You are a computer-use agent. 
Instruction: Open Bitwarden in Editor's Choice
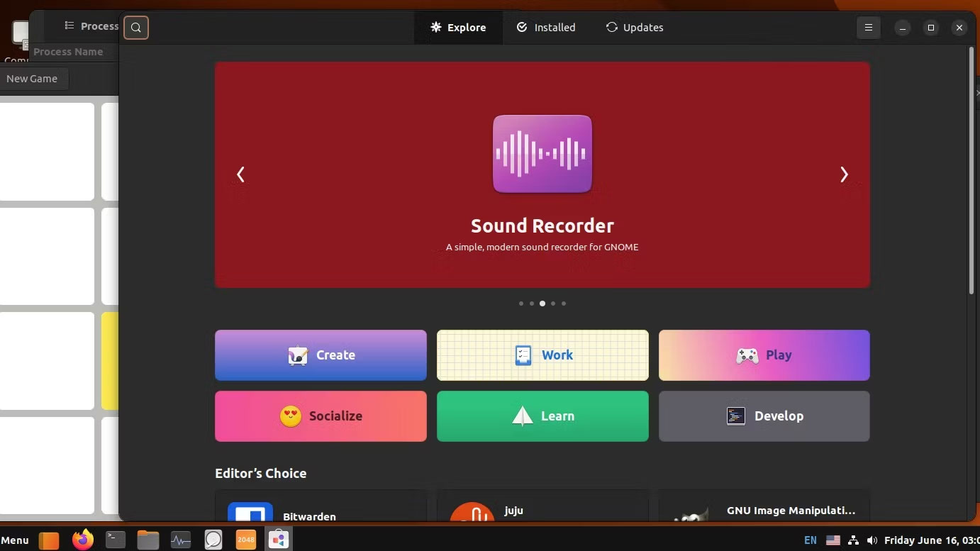click(321, 506)
